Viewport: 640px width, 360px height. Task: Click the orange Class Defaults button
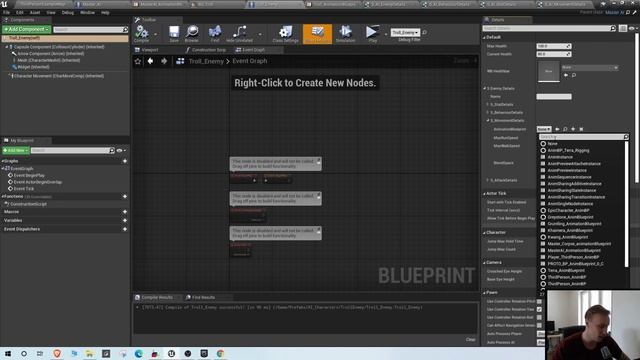[x=317, y=33]
